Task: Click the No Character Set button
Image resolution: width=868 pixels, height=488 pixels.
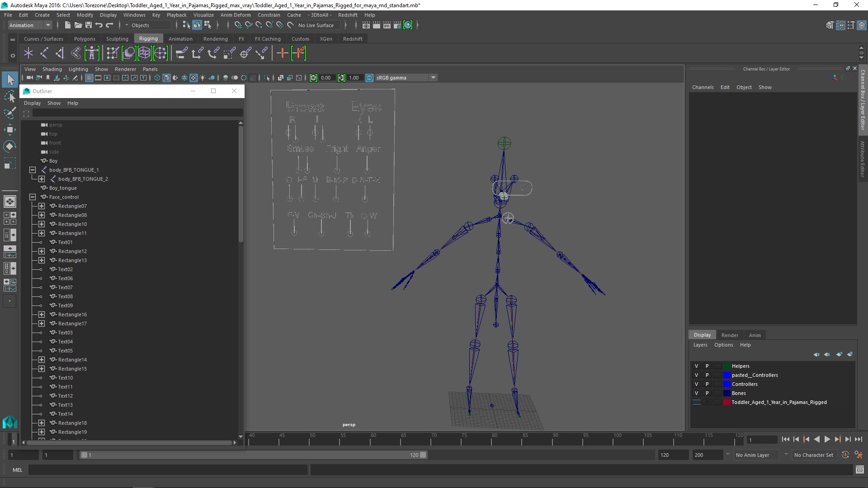Action: [813, 455]
